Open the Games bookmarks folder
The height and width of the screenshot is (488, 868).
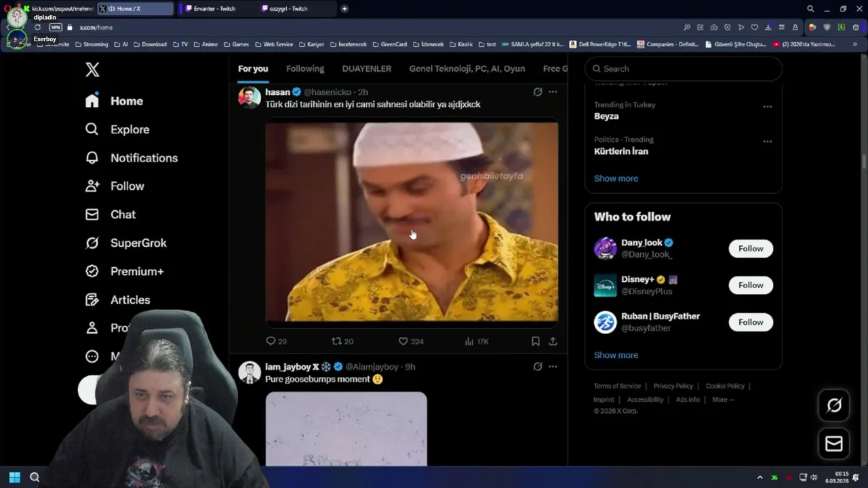coord(236,45)
